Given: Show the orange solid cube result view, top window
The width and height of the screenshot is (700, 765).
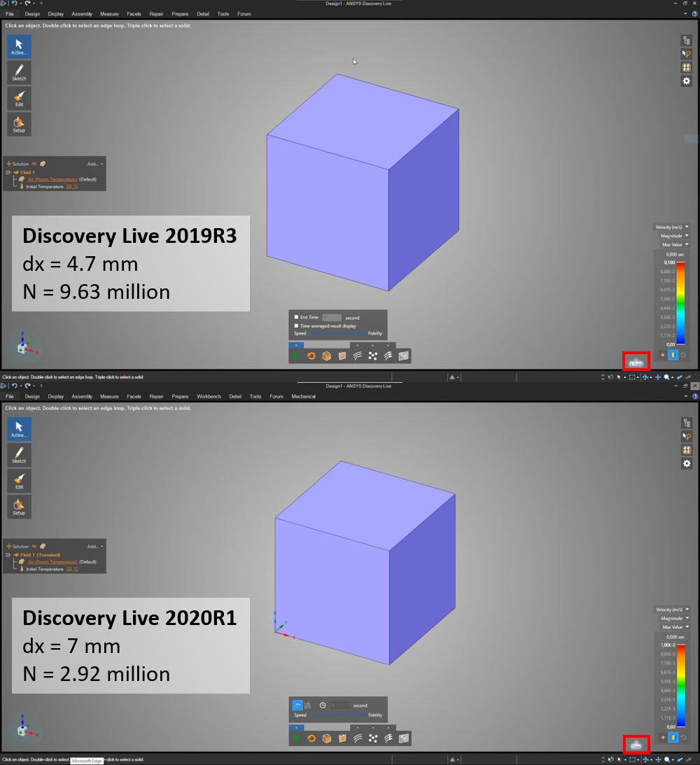Looking at the screenshot, I should point(327,356).
